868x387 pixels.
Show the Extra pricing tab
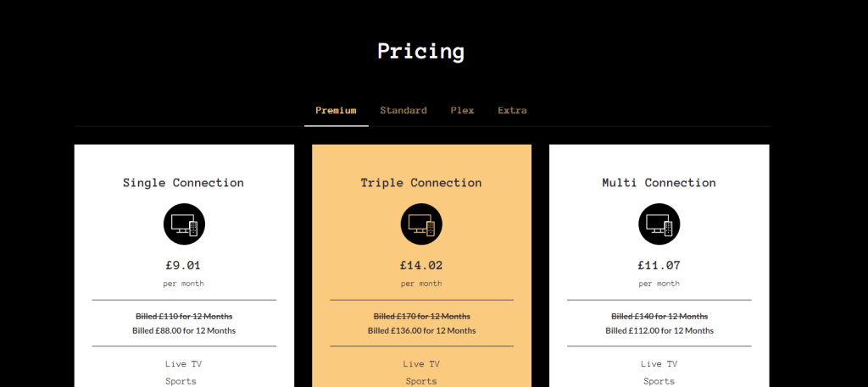512,111
